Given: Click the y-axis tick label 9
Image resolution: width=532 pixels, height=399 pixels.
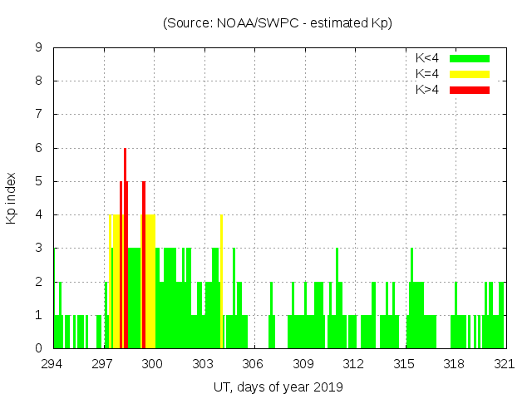Looking at the screenshot, I should tap(39, 48).
